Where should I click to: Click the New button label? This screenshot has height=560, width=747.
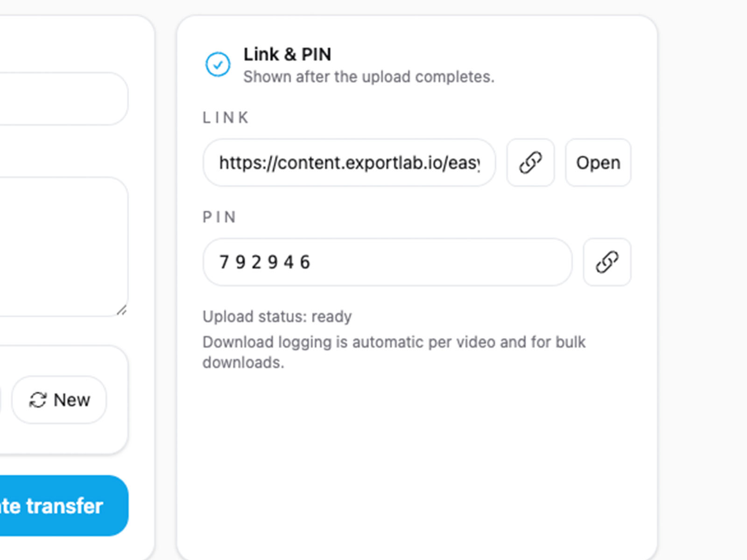(x=71, y=400)
